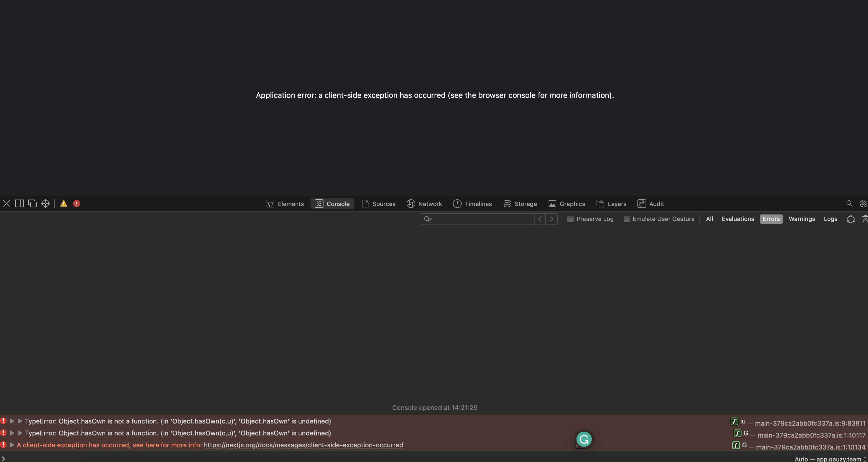This screenshot has width=868, height=462.
Task: Open the nextjs.org client-side-exception docs link
Action: (x=303, y=445)
